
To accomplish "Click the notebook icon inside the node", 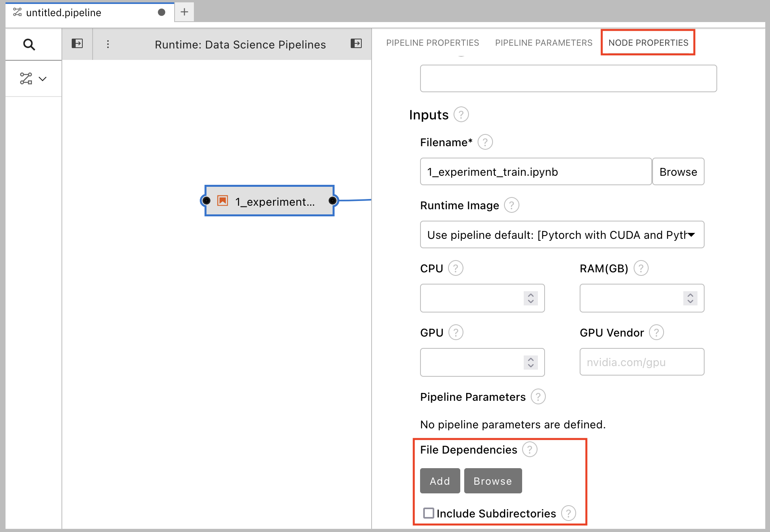I will (x=223, y=201).
